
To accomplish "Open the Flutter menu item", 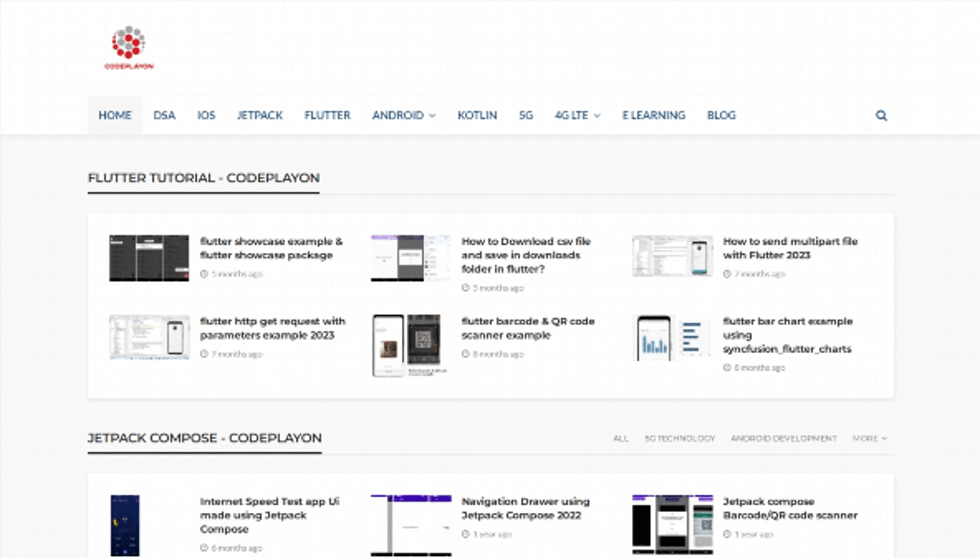I will point(327,115).
